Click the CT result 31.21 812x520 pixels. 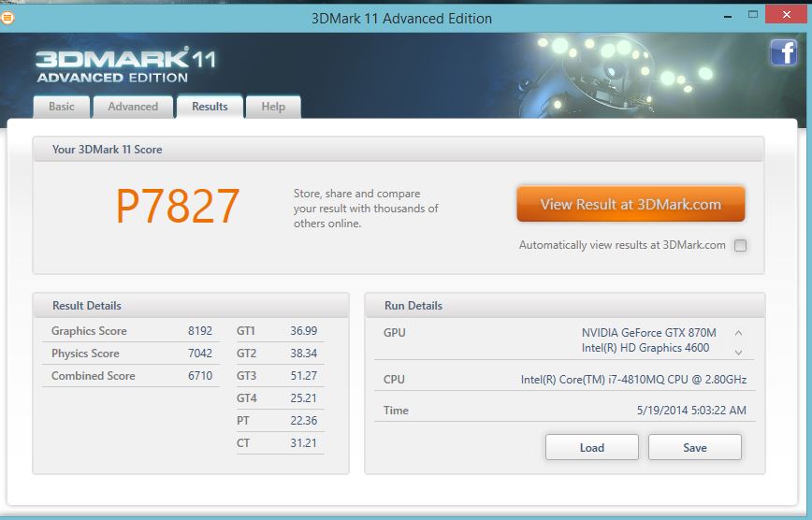pyautogui.click(x=303, y=442)
